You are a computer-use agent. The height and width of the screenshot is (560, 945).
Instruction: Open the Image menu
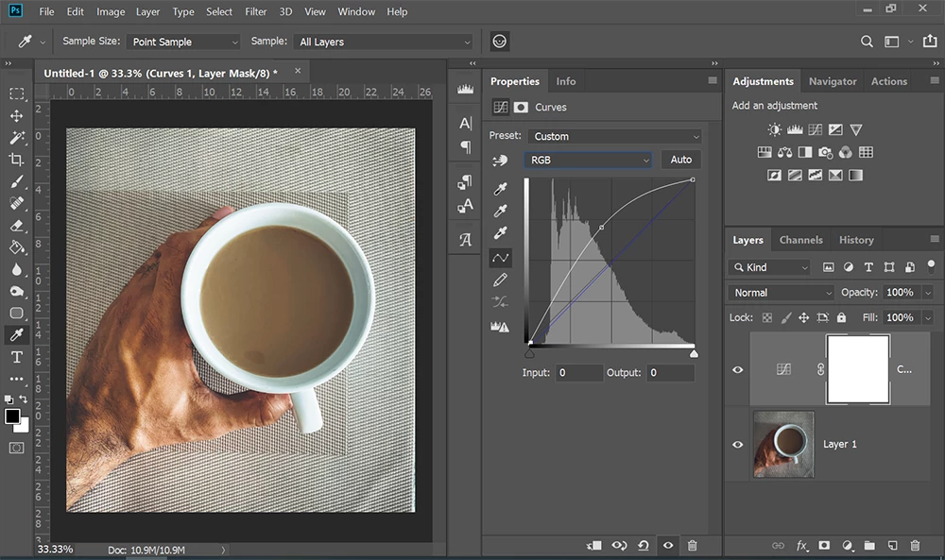tap(111, 11)
